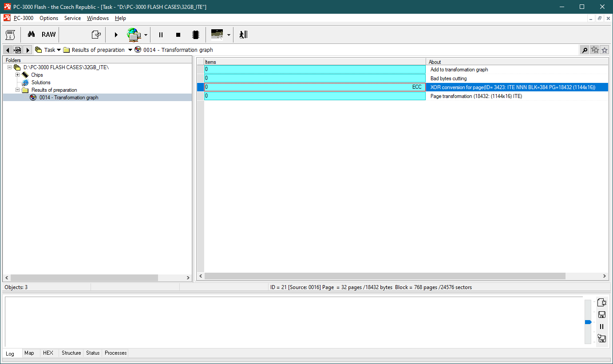613x364 pixels.
Task: Open the dropdown beside the globe icon
Action: click(146, 35)
